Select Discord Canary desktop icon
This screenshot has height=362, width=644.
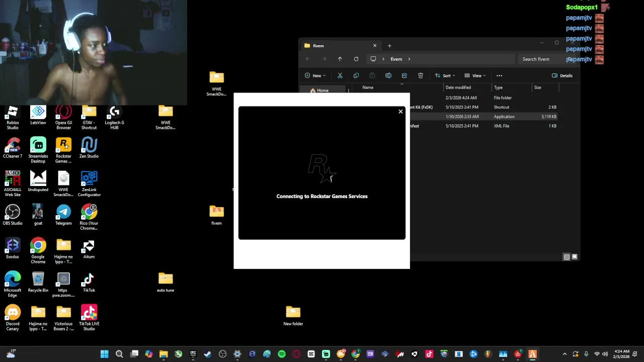[13, 318]
